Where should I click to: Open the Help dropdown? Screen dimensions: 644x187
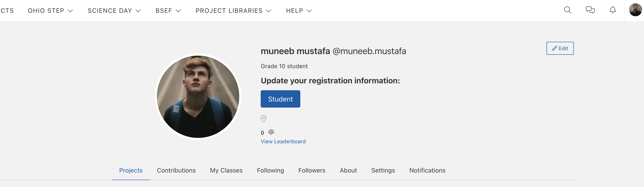[299, 10]
